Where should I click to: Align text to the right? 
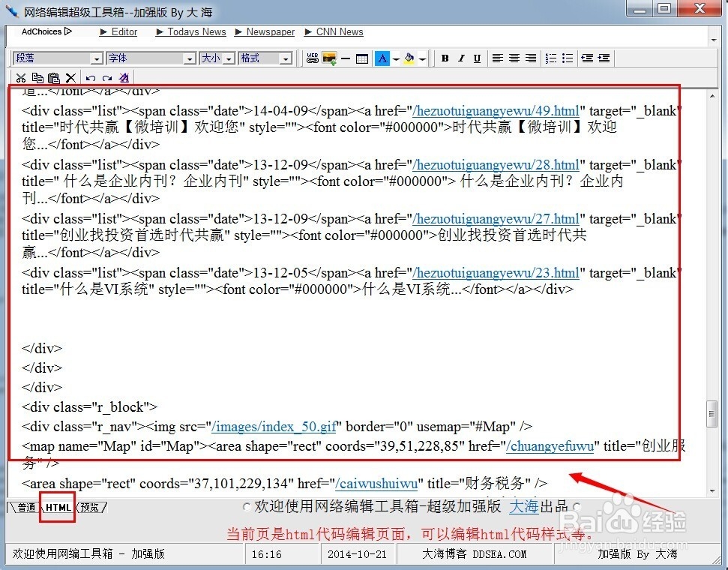[x=531, y=58]
